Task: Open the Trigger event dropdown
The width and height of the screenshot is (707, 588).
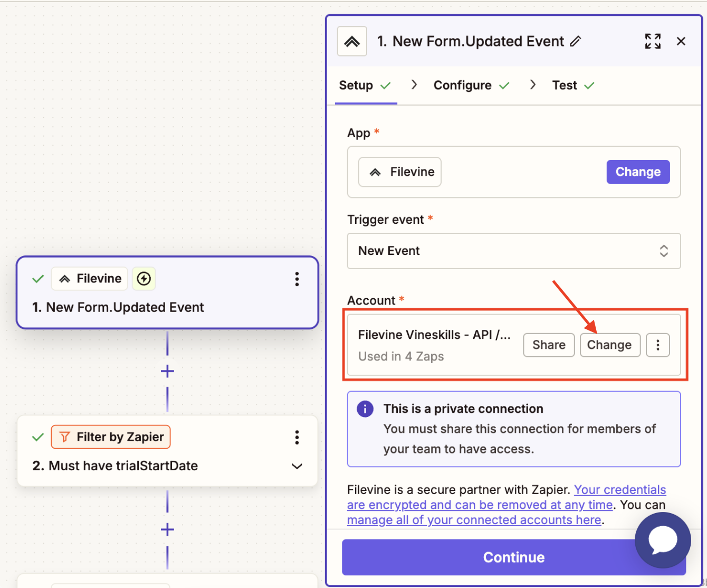Action: click(x=514, y=251)
